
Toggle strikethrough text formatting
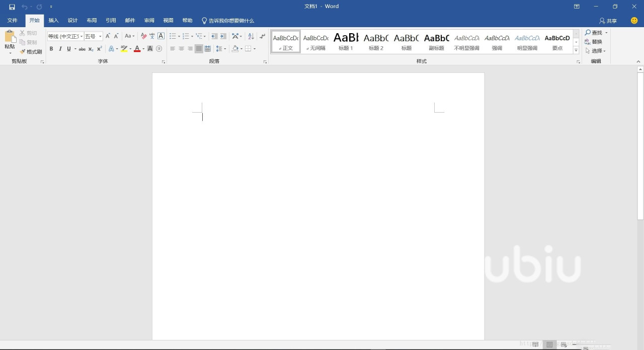pyautogui.click(x=82, y=49)
